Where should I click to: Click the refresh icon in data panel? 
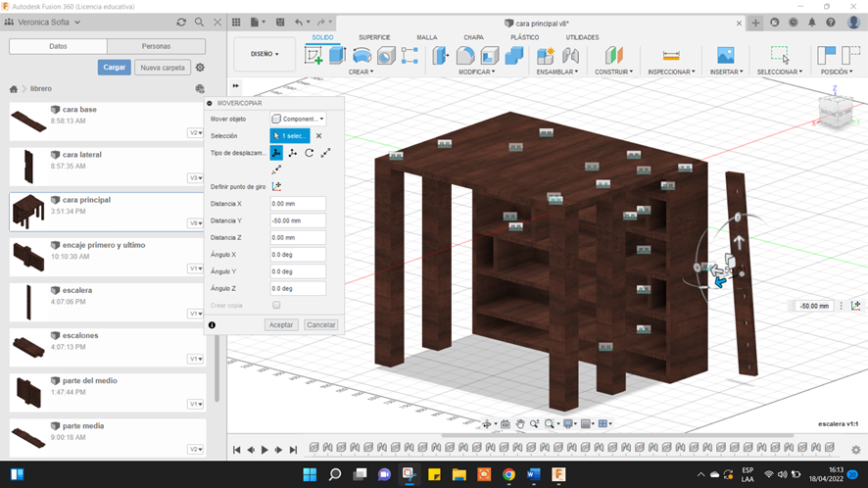[181, 23]
